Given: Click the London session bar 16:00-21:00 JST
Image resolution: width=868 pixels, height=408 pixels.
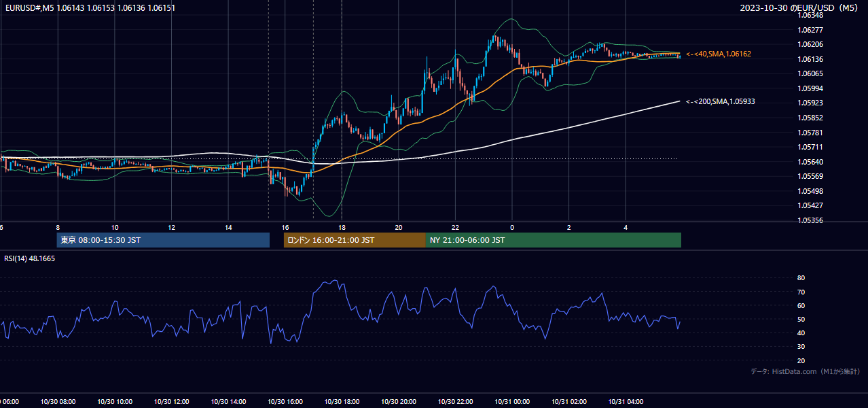Looking at the screenshot, I should pyautogui.click(x=355, y=240).
